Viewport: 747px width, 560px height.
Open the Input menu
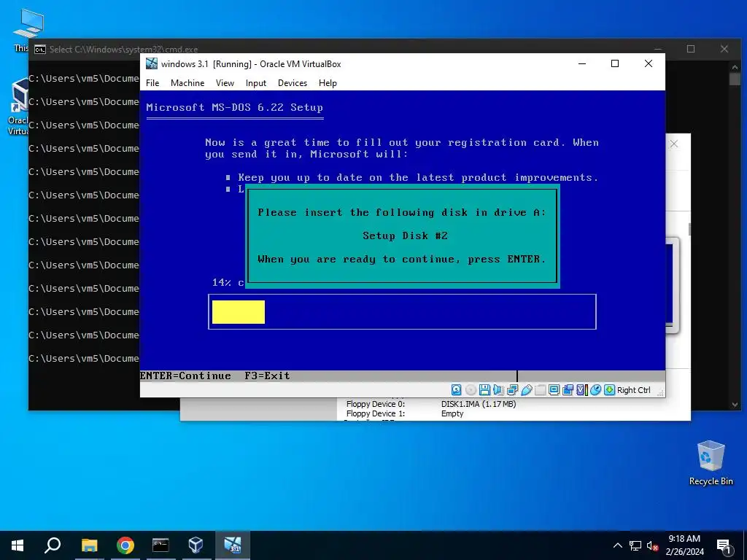click(256, 83)
